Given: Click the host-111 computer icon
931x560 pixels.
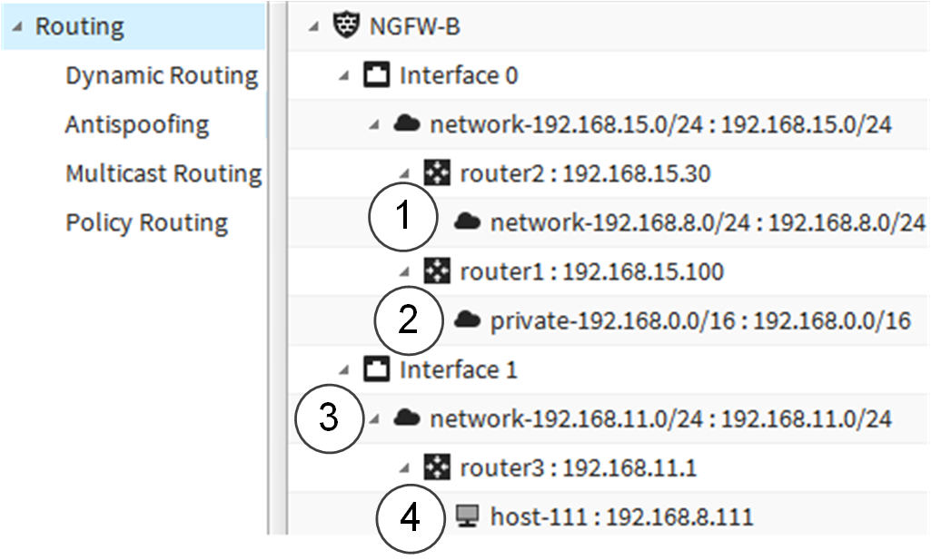Looking at the screenshot, I should click(x=467, y=516).
